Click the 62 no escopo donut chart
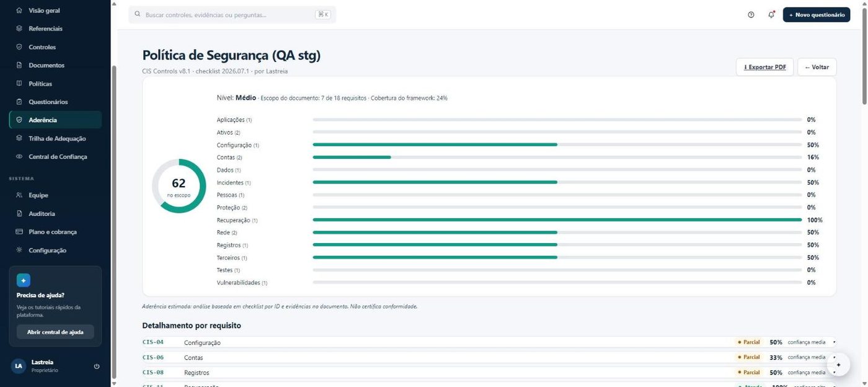Image resolution: width=868 pixels, height=387 pixels. click(x=179, y=186)
